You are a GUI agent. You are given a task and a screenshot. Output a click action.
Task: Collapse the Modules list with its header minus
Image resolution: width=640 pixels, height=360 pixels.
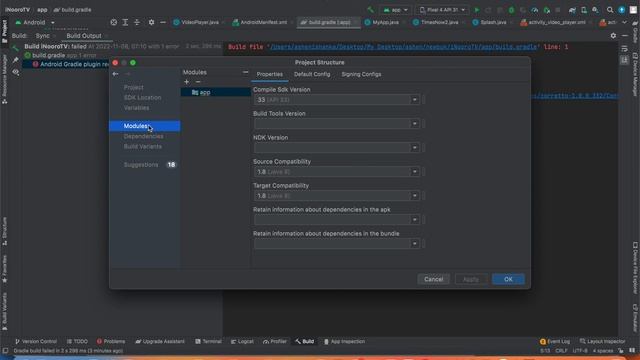245,72
